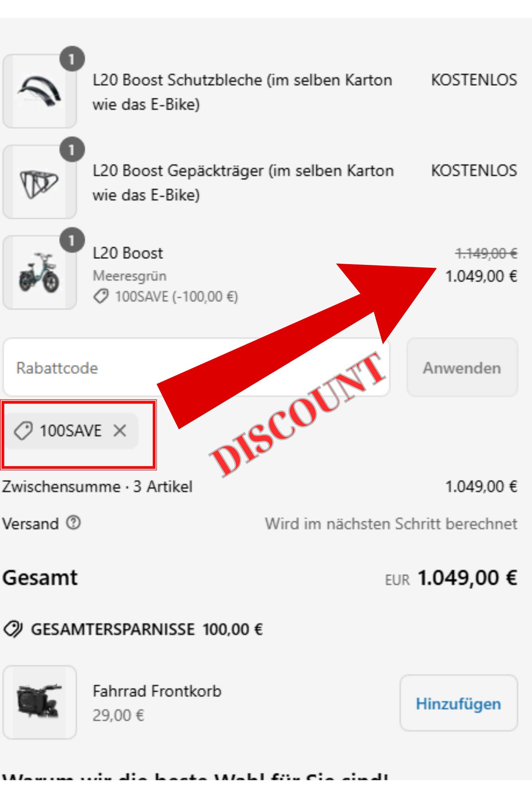Viewport: 532px width, 798px height.
Task: Click the Fahrrad Frontkorb product name
Action: click(x=157, y=691)
